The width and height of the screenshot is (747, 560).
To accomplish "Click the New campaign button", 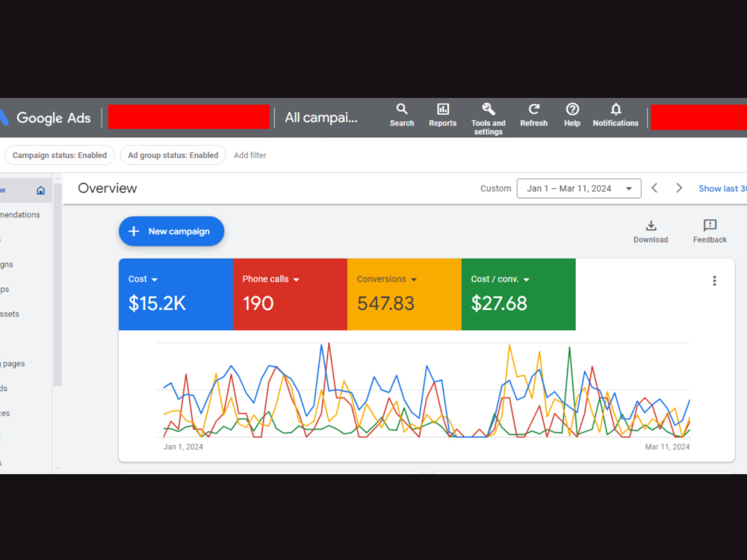I will click(172, 231).
